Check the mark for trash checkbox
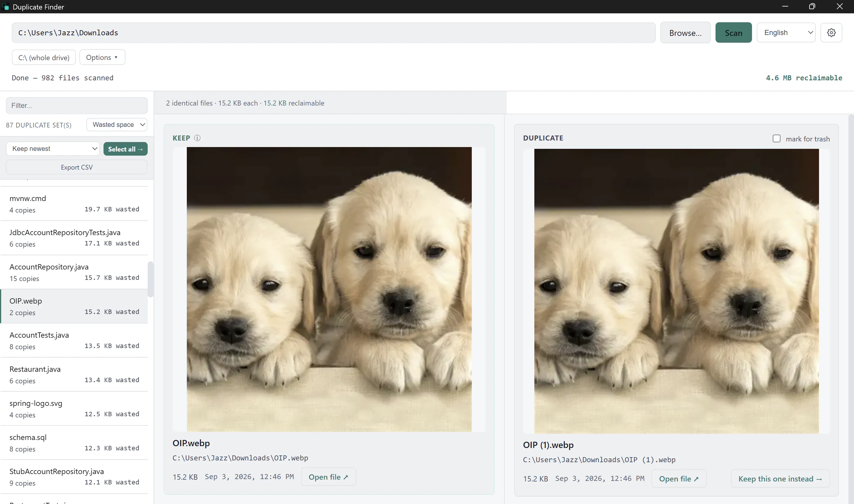The width and height of the screenshot is (854, 504). pyautogui.click(x=776, y=138)
